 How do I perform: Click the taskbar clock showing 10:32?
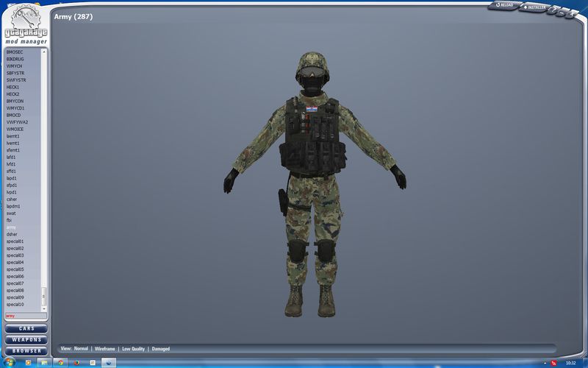(570, 363)
